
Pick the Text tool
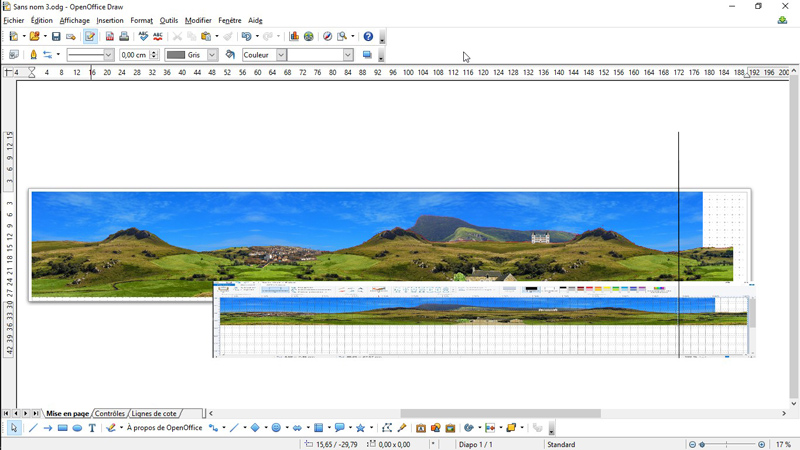(92, 428)
